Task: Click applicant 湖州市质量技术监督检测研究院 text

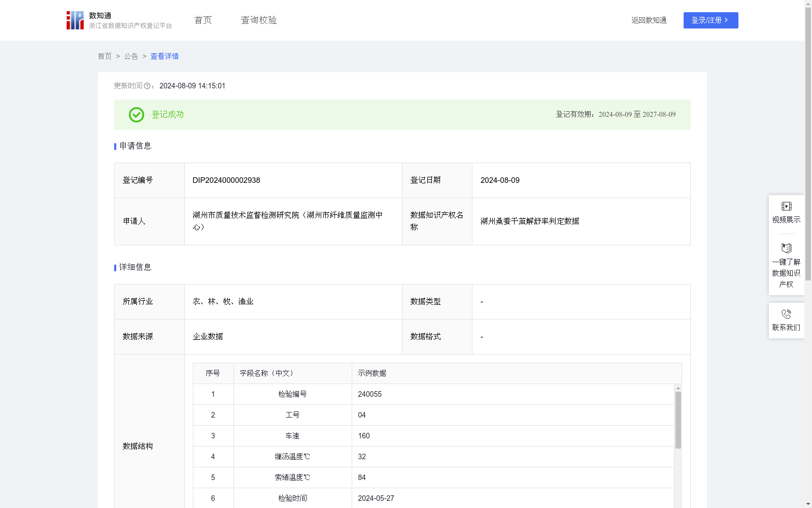Action: click(288, 221)
